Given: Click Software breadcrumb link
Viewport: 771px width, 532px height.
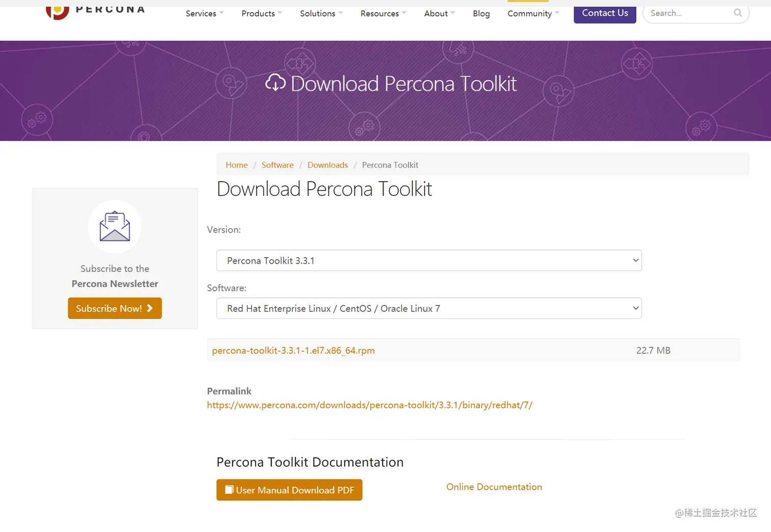Looking at the screenshot, I should point(277,165).
